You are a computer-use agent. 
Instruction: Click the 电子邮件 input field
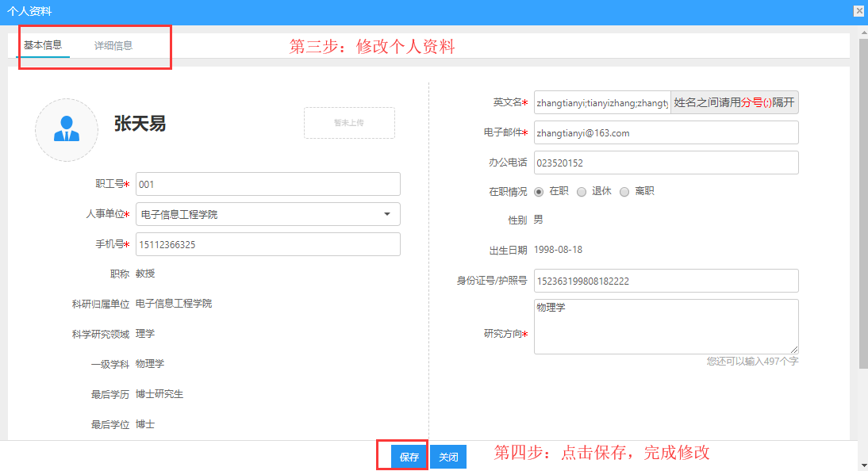(x=666, y=132)
